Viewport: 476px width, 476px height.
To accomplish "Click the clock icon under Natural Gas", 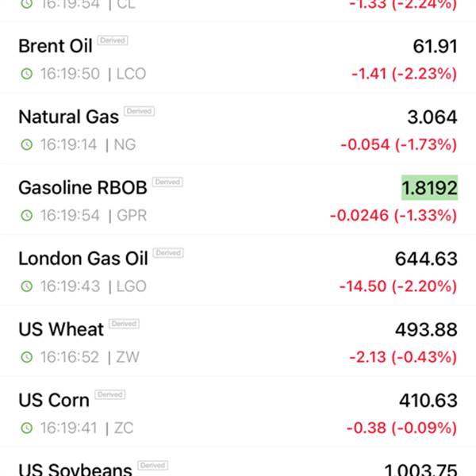I will point(26,144).
